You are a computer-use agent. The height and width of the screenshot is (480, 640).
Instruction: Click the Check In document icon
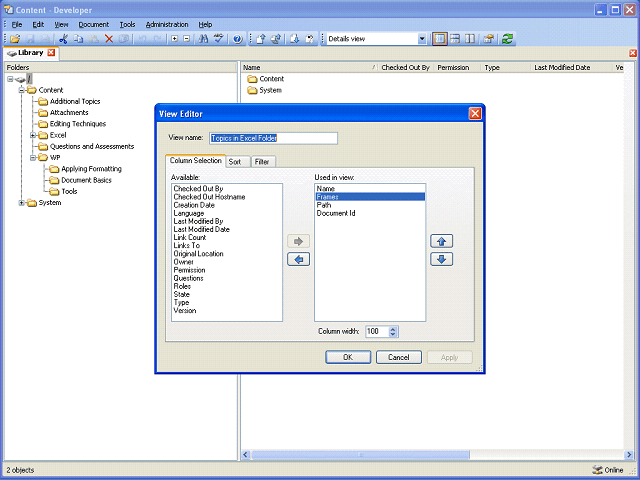coord(260,39)
